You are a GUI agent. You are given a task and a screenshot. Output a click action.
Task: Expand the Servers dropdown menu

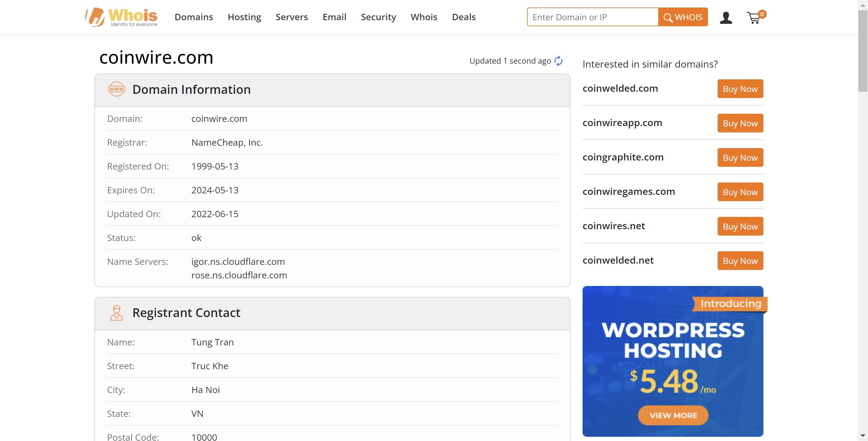[x=291, y=17]
